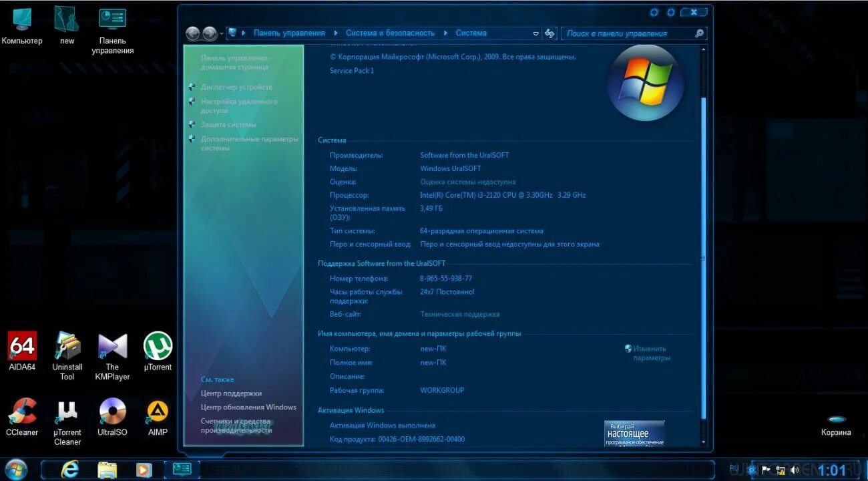868x481 pixels.
Task: Click phone number 8-965-55-938-77
Action: pos(446,279)
